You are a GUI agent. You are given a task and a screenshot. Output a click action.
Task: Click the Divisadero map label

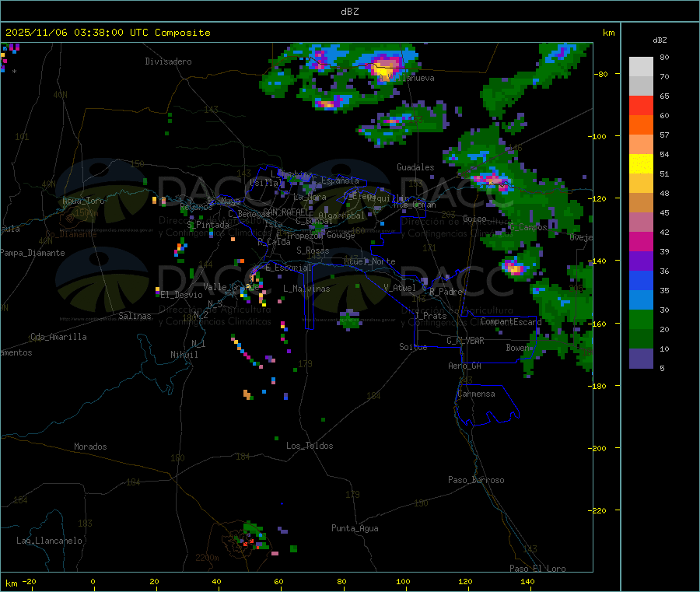click(x=168, y=61)
